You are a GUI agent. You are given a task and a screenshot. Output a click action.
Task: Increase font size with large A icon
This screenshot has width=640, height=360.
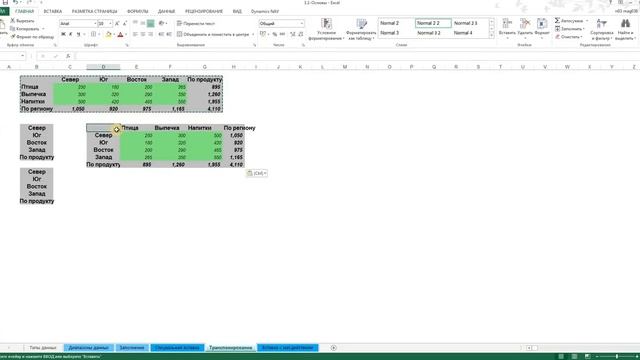pos(117,24)
